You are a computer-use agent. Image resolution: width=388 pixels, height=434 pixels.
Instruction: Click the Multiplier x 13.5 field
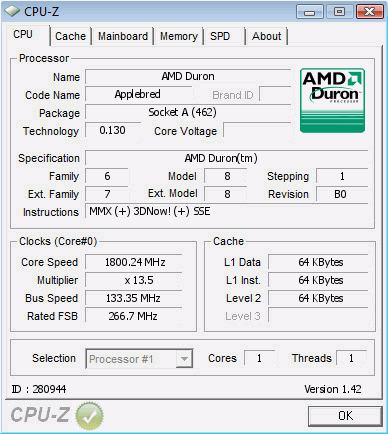pyautogui.click(x=134, y=280)
